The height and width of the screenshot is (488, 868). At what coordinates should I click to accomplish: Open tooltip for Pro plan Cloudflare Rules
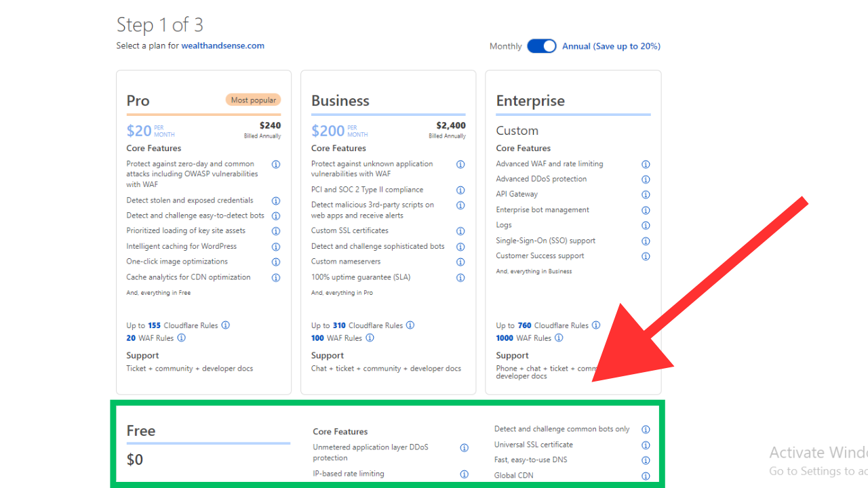click(224, 325)
